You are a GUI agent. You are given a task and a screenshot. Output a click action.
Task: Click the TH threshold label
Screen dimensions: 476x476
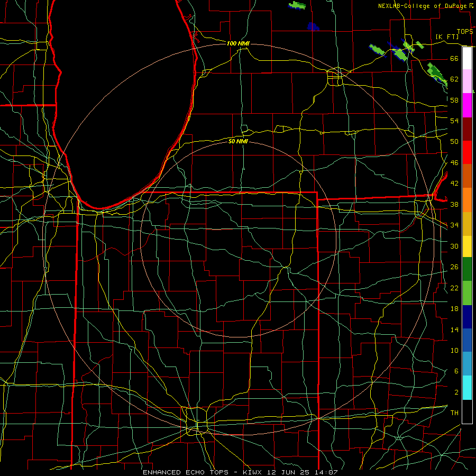click(x=454, y=413)
